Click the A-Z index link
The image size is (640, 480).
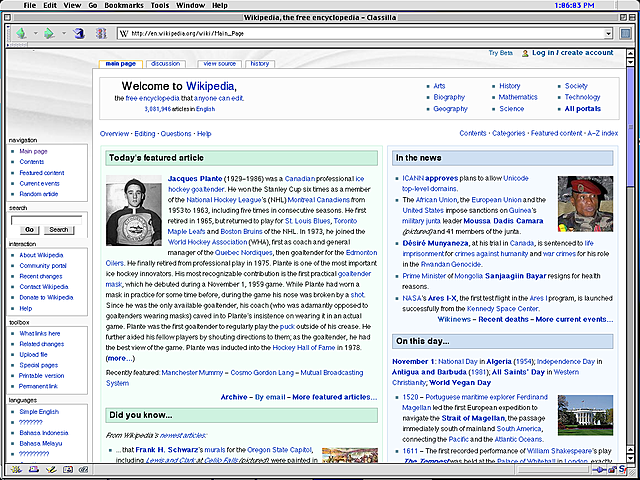point(602,133)
